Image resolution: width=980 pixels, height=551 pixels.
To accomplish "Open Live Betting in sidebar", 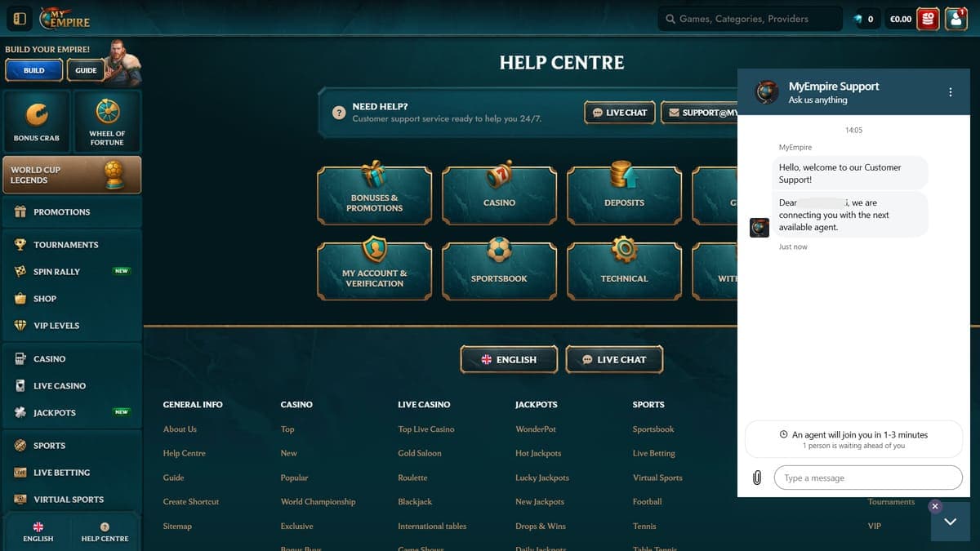I will (x=72, y=473).
